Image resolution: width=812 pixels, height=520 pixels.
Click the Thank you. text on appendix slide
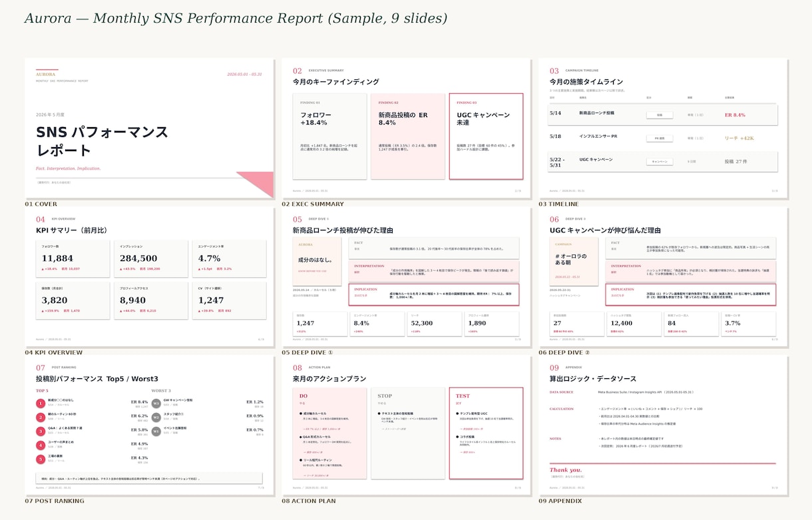pos(566,469)
